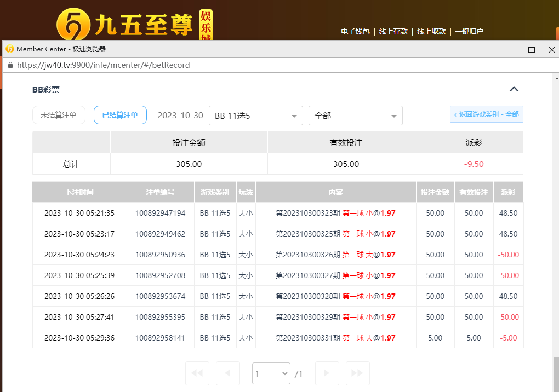
Task: Click content of period 202310300326
Action: click(x=336, y=255)
